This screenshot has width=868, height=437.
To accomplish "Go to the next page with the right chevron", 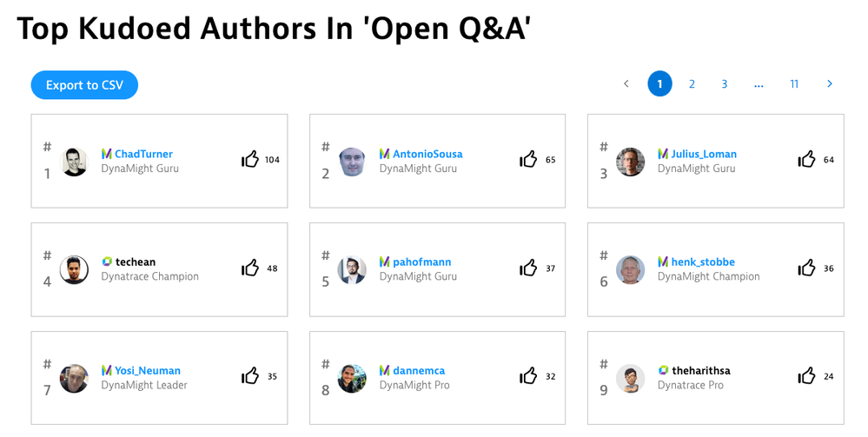I will tap(830, 84).
